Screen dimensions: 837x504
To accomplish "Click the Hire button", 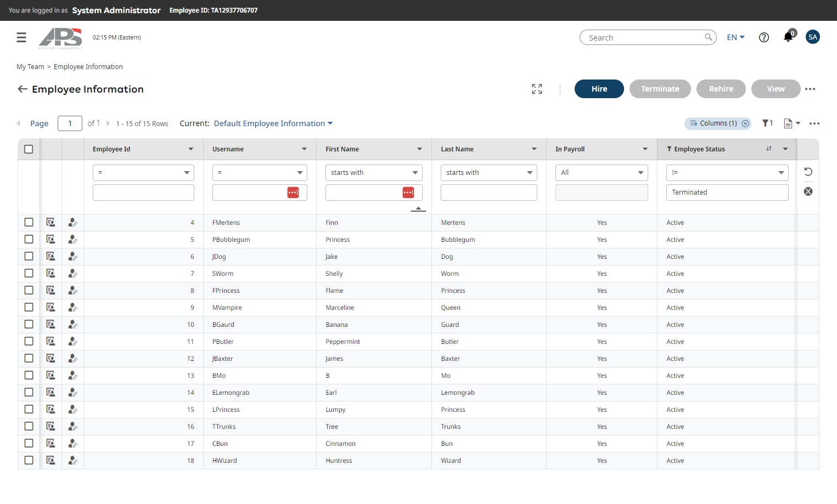I will [599, 89].
